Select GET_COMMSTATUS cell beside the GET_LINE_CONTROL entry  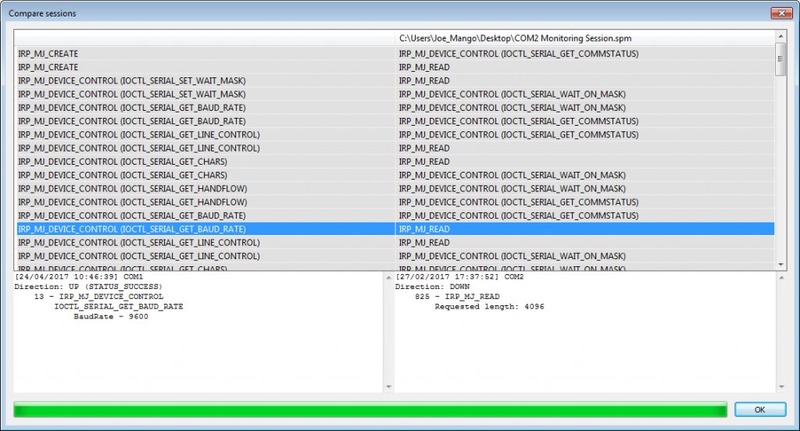point(585,135)
